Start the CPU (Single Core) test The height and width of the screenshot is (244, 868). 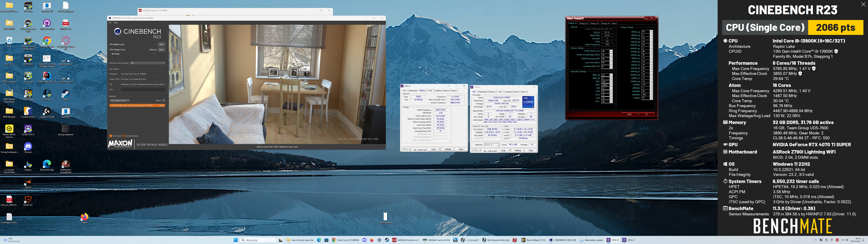tap(161, 49)
